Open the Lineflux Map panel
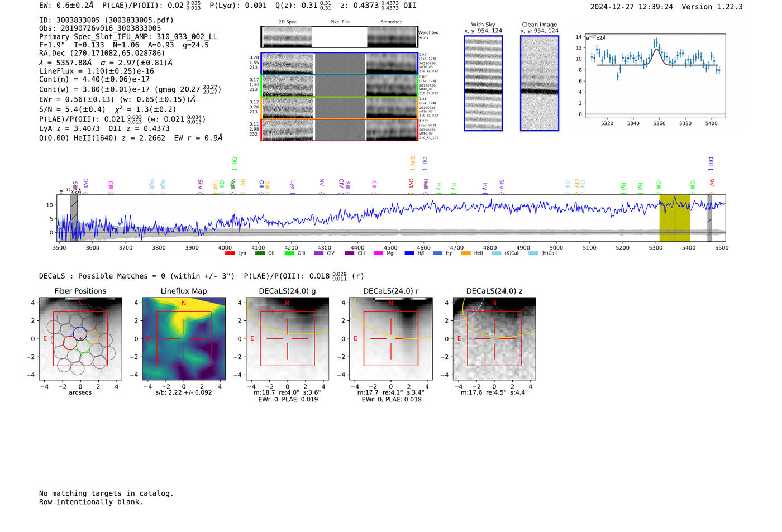The image size is (782, 532). [x=184, y=339]
